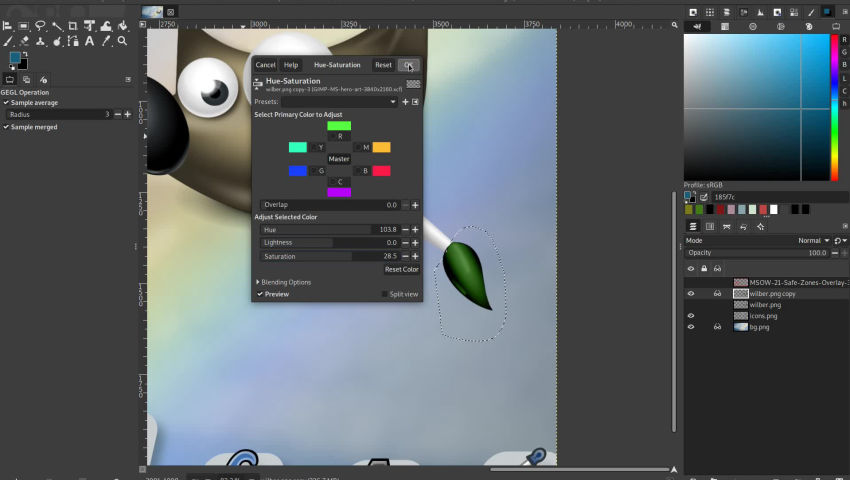850x480 pixels.
Task: Select the Text tool
Action: pyautogui.click(x=89, y=41)
